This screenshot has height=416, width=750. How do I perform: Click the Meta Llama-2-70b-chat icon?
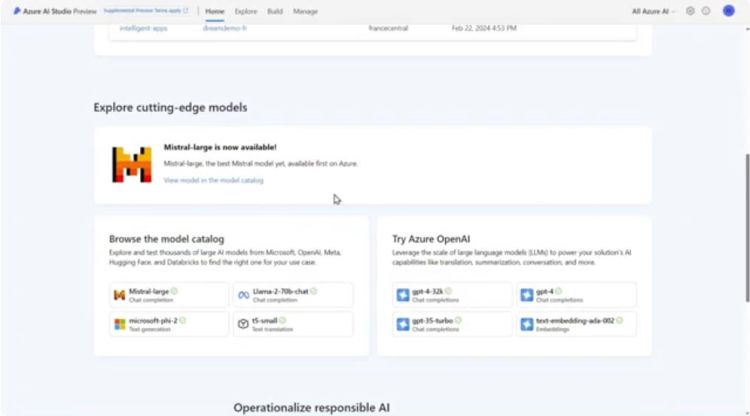[243, 295]
